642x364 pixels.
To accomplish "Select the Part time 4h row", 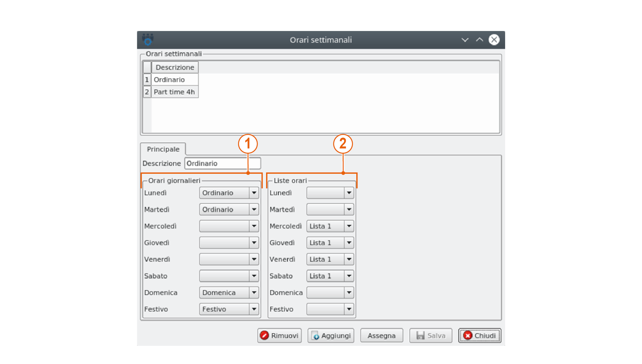I will point(174,92).
